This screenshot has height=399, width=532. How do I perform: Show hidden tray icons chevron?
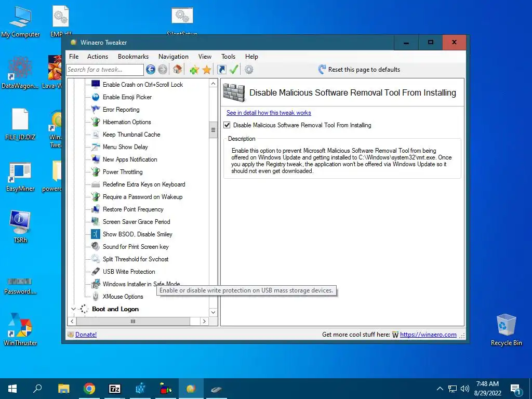pyautogui.click(x=440, y=389)
